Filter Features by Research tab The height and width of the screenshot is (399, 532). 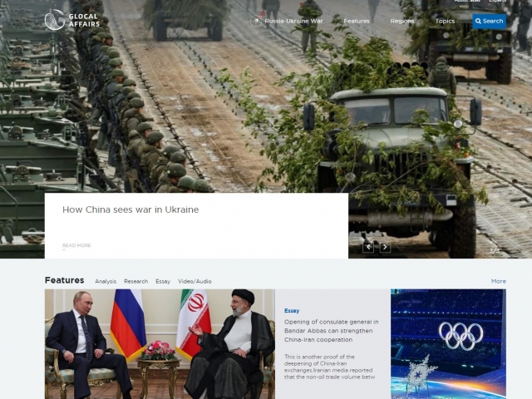point(135,281)
